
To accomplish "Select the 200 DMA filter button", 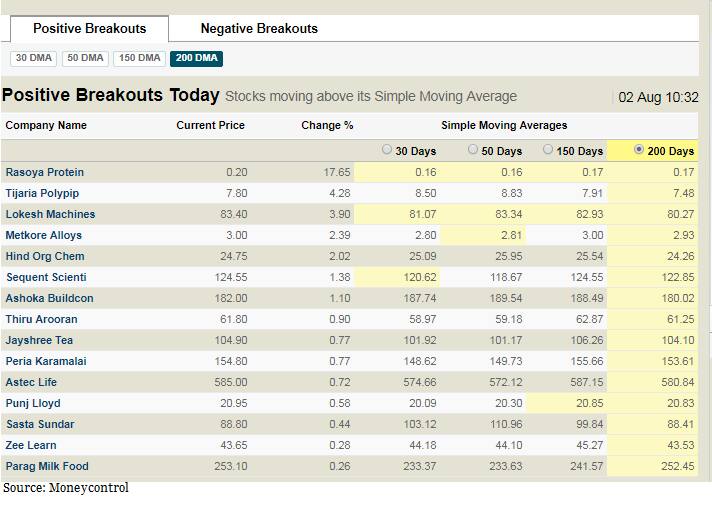I will 197,58.
